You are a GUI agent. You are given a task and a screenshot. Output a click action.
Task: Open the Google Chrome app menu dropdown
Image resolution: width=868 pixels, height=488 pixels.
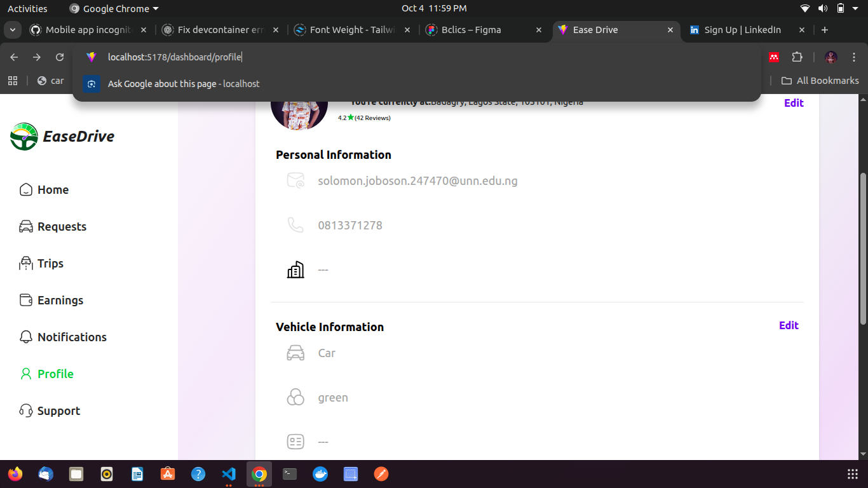[x=114, y=9]
